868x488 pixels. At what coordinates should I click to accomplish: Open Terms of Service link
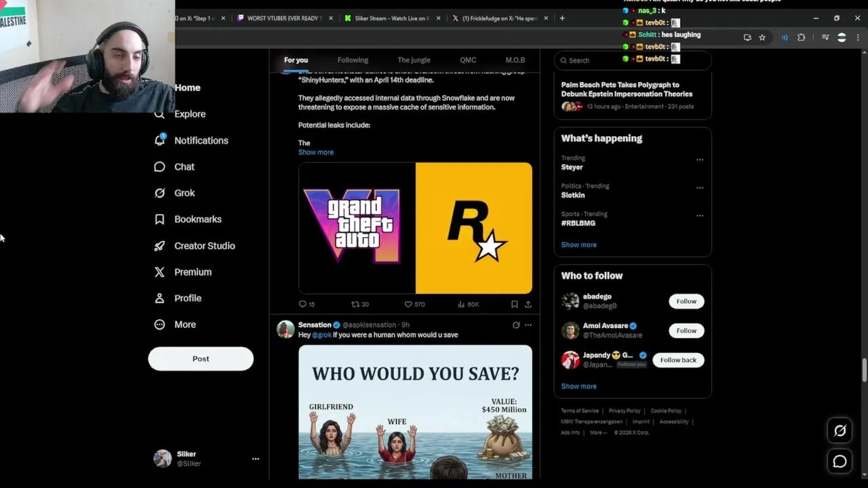coord(580,411)
